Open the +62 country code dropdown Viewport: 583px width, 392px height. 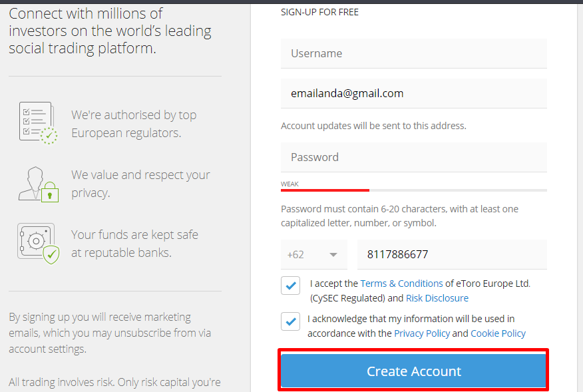[x=313, y=254]
